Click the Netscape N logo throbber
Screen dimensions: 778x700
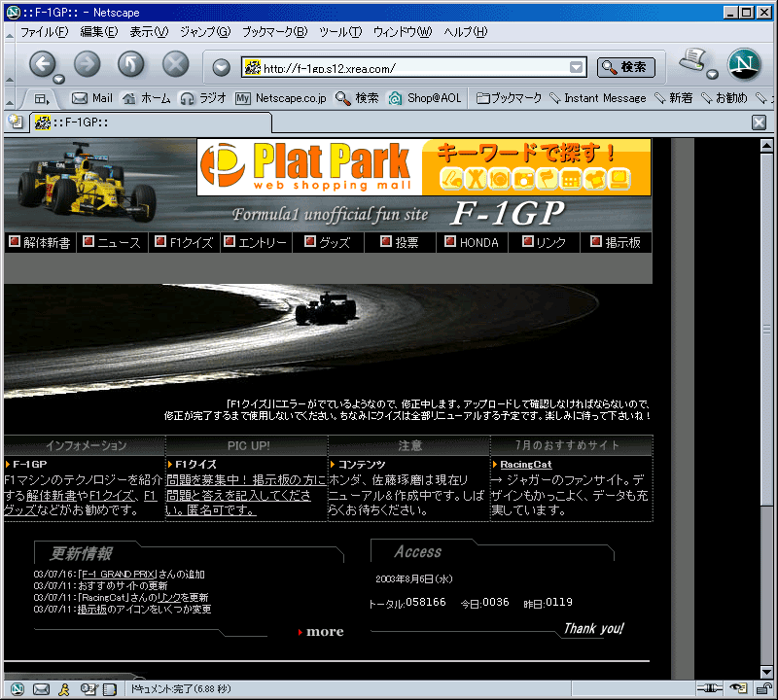pos(744,64)
